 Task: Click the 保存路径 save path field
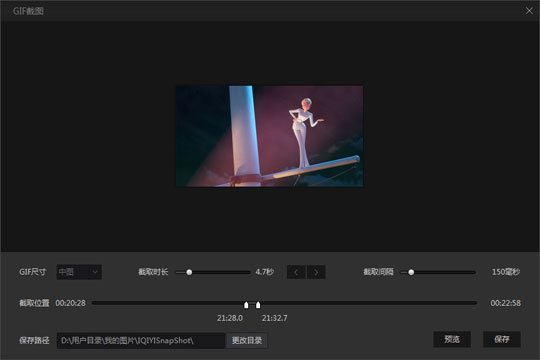[x=141, y=340]
